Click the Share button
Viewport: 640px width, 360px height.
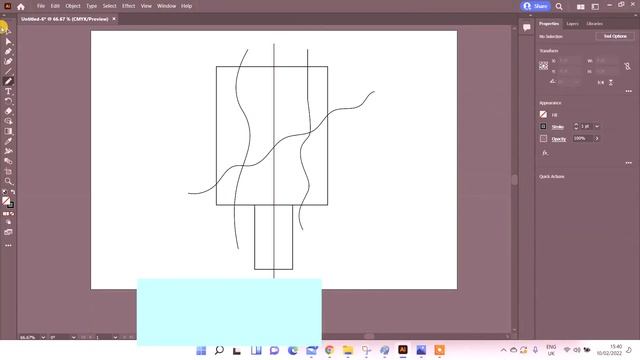pyautogui.click(x=536, y=6)
